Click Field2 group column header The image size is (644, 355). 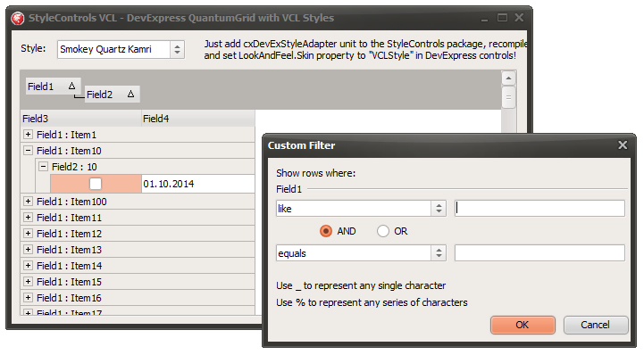coord(113,95)
